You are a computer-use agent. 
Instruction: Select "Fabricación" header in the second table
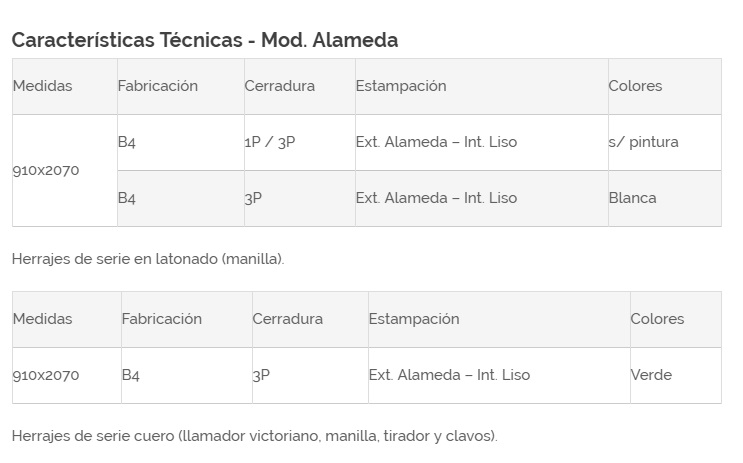[162, 319]
